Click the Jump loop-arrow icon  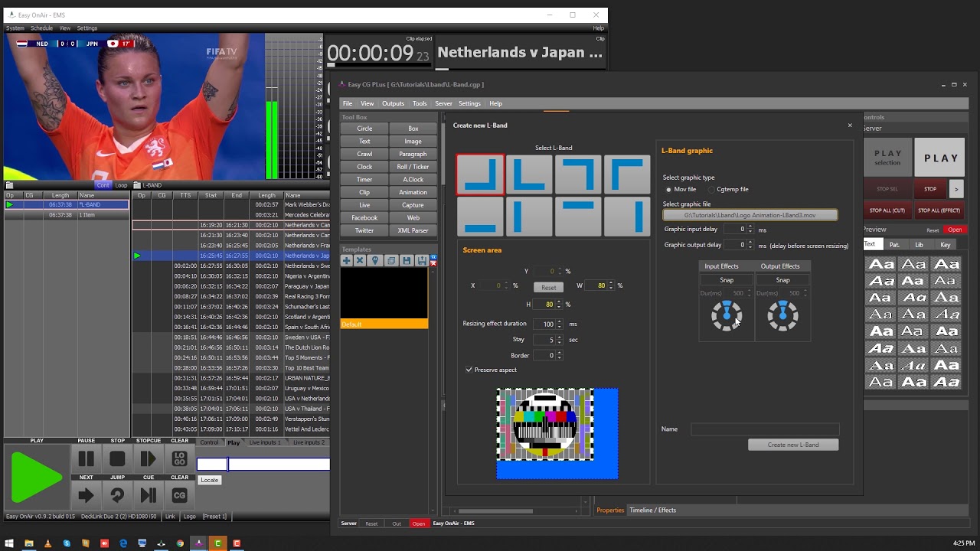pos(117,496)
